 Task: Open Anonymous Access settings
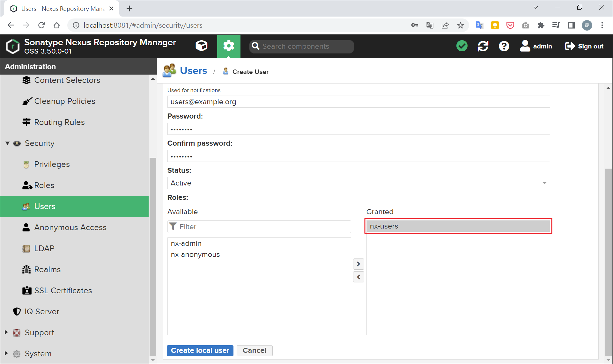pos(70,227)
